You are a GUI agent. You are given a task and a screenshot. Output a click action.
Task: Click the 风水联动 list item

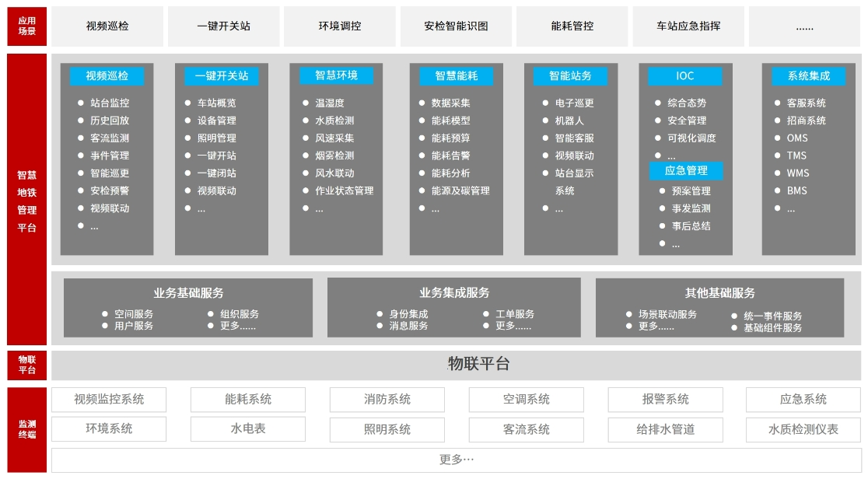click(x=334, y=173)
